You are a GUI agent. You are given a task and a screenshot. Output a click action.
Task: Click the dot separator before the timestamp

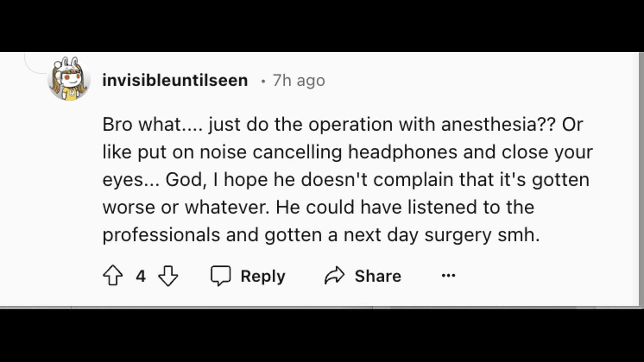(x=263, y=81)
